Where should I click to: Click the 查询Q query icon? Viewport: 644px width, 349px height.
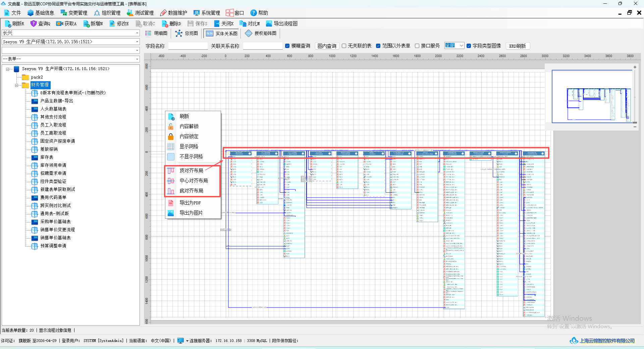point(34,23)
